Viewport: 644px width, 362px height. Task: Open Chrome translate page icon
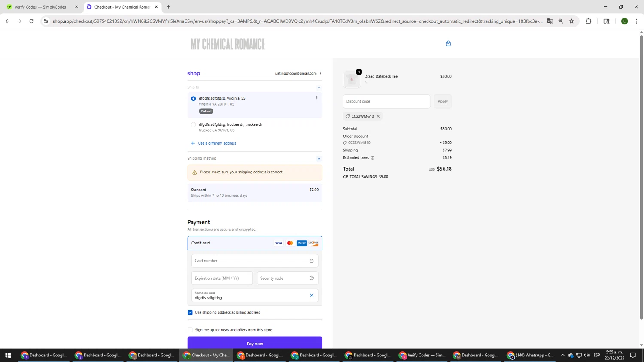(x=550, y=21)
